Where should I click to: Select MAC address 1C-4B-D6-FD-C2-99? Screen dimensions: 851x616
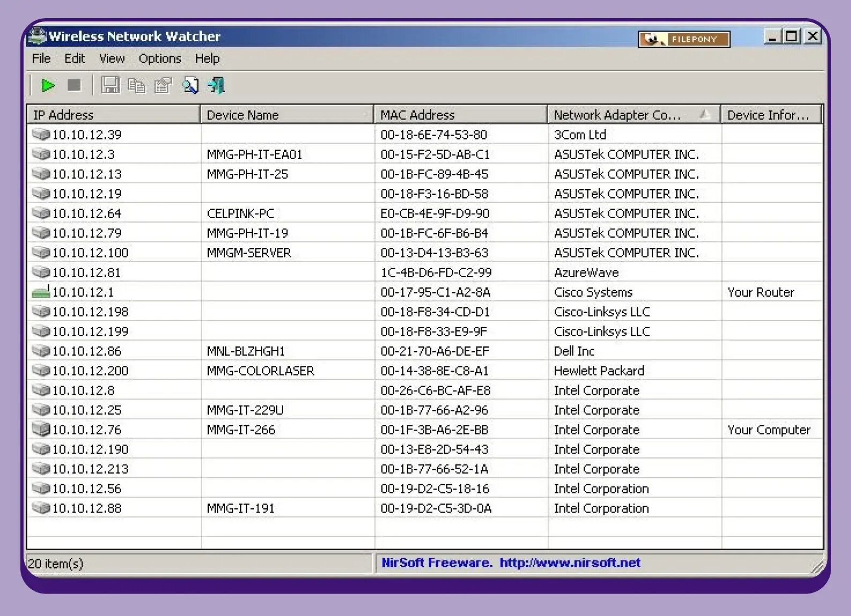436,272
